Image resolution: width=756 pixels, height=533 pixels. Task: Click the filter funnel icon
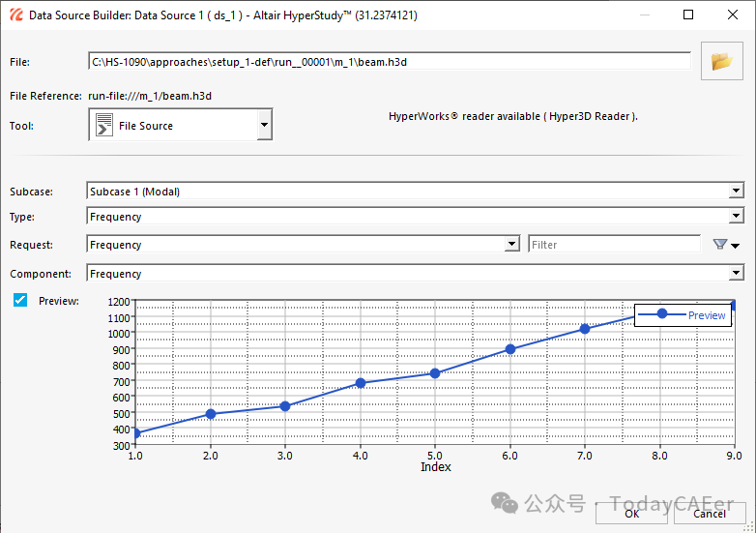coord(720,245)
